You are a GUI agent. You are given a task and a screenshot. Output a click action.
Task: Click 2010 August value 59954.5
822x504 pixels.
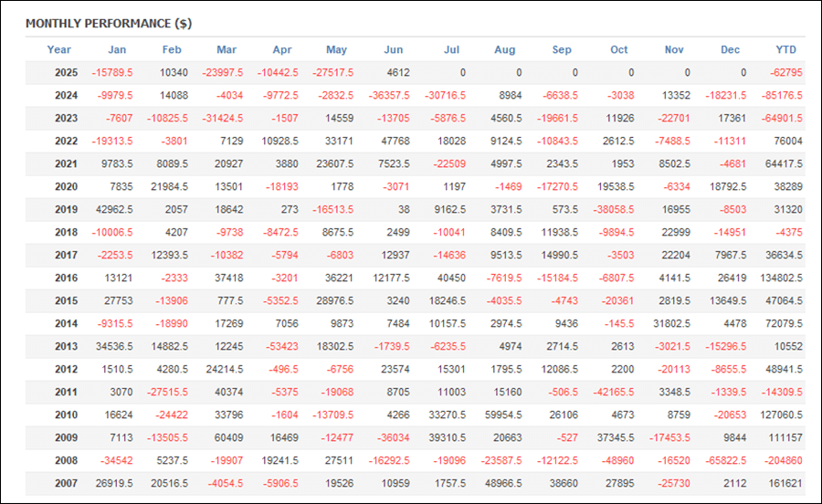[503, 415]
